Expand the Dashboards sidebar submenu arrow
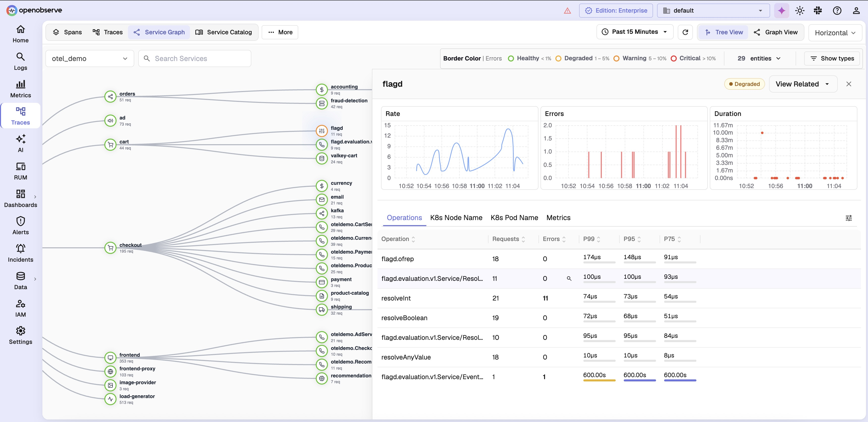 point(35,197)
